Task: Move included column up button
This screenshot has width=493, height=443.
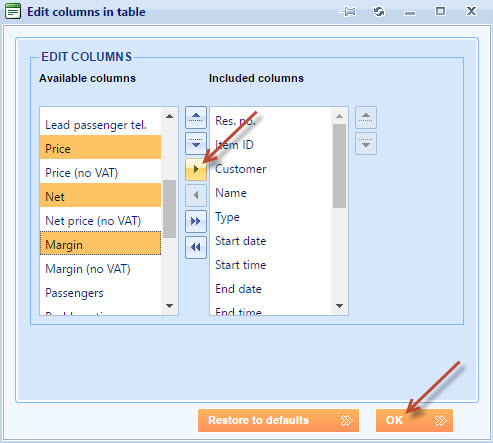Action: (x=366, y=117)
